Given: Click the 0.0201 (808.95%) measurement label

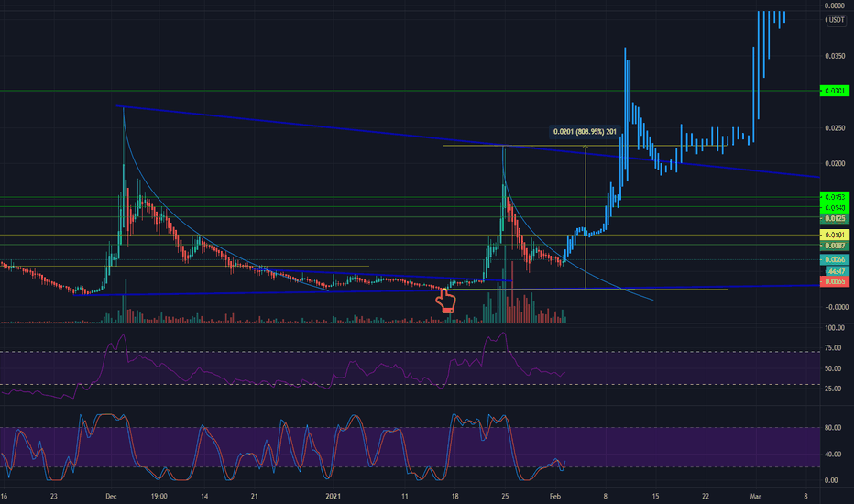Looking at the screenshot, I should tap(585, 131).
